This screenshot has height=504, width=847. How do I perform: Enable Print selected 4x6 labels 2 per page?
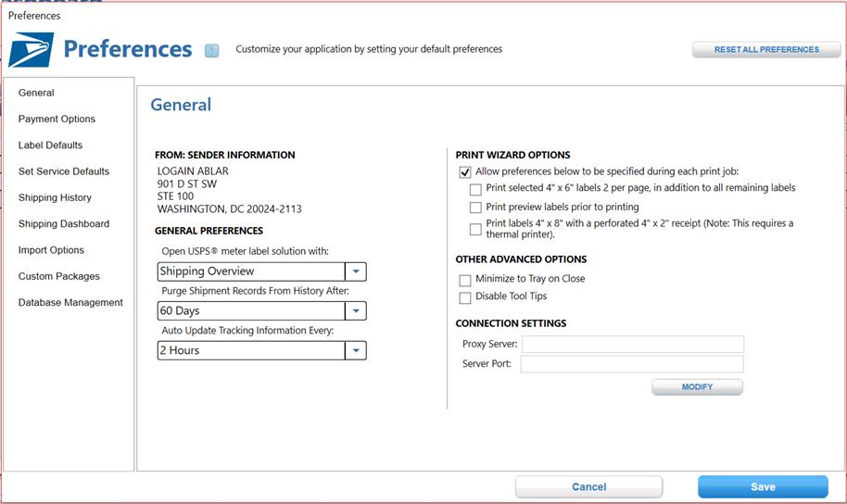tap(475, 190)
